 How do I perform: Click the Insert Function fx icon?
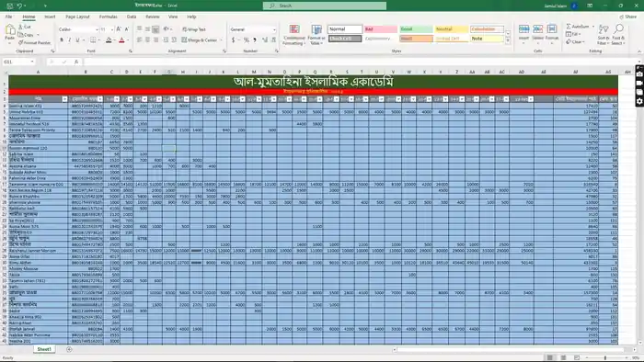point(76,62)
